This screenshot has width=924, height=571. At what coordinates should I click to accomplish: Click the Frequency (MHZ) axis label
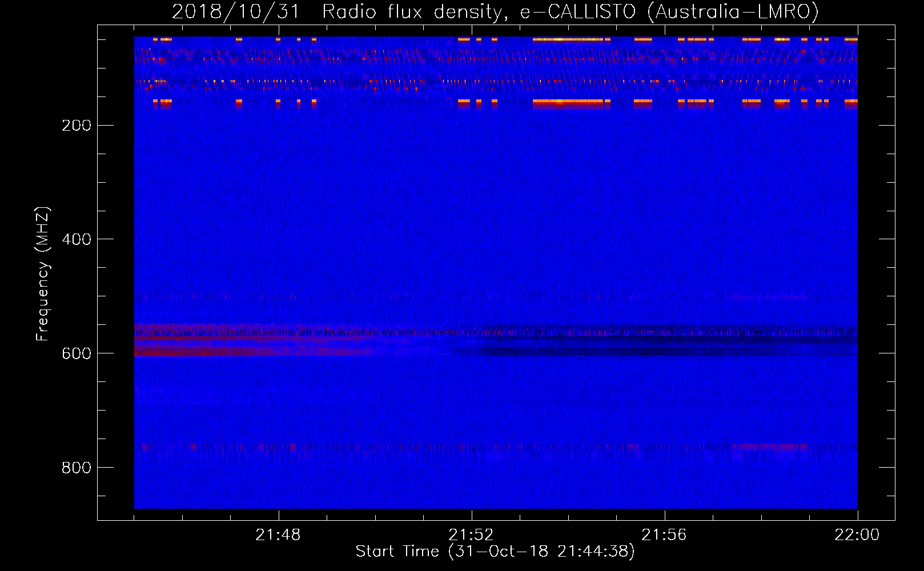(x=43, y=274)
